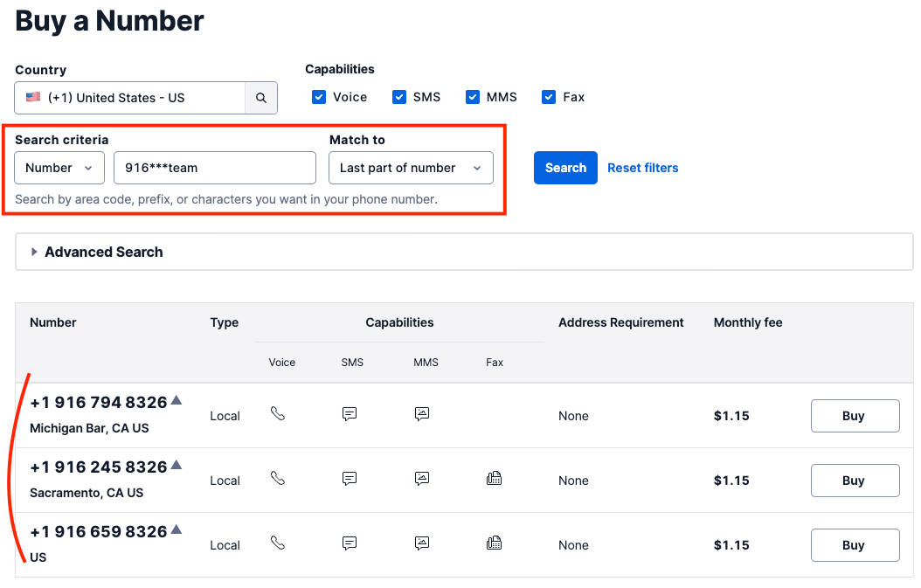The width and height of the screenshot is (921, 588).
Task: Click the SMS icon for the Sacramento number
Action: click(350, 479)
